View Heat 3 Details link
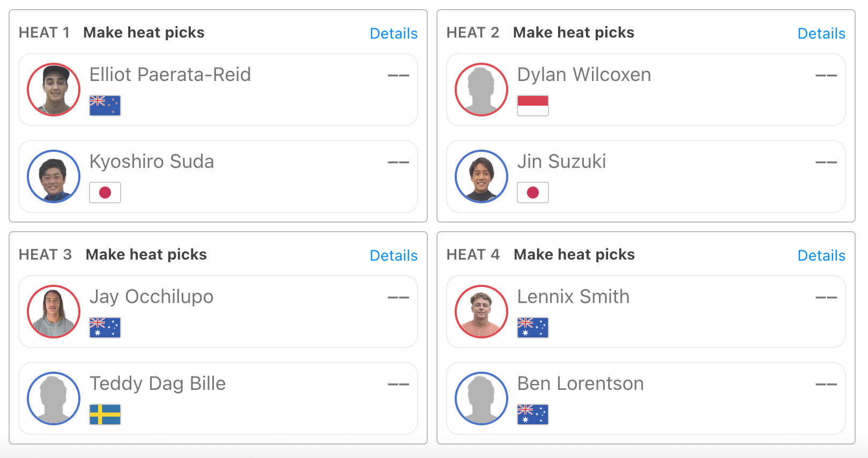The height and width of the screenshot is (458, 868). tap(394, 255)
